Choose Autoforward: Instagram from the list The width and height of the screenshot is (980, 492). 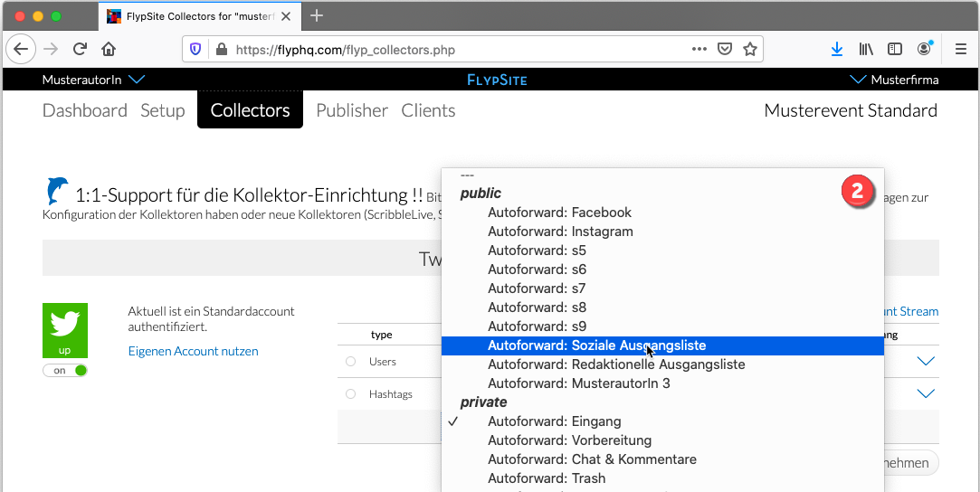pyautogui.click(x=559, y=232)
